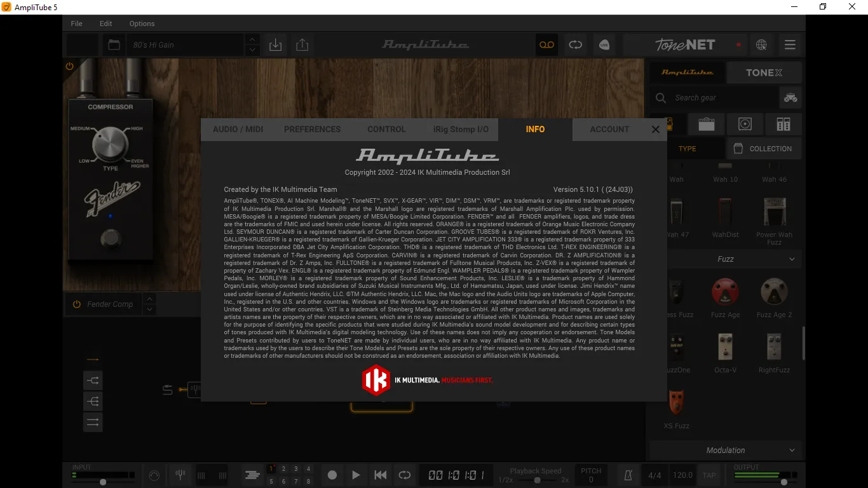Viewport: 868px width, 488px height.
Task: Select the three-way split routing icon
Action: (x=93, y=402)
